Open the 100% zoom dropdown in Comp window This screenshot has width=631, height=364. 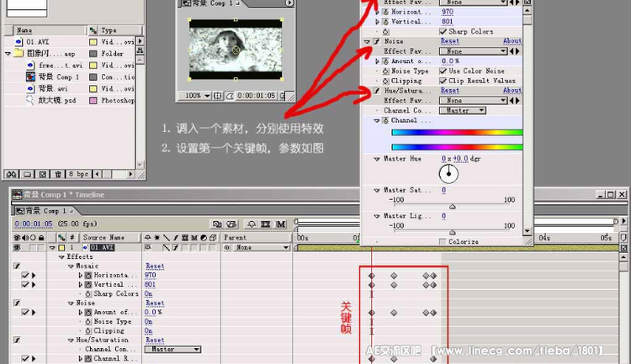click(x=197, y=96)
